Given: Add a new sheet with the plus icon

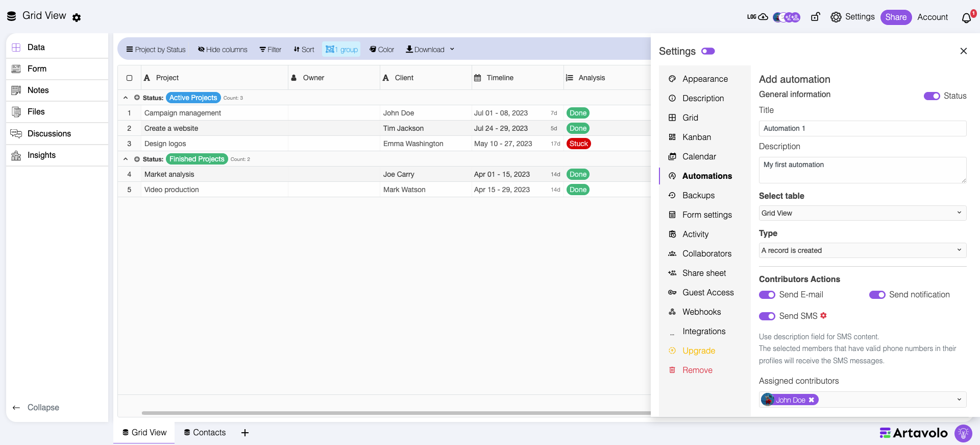Looking at the screenshot, I should point(245,433).
